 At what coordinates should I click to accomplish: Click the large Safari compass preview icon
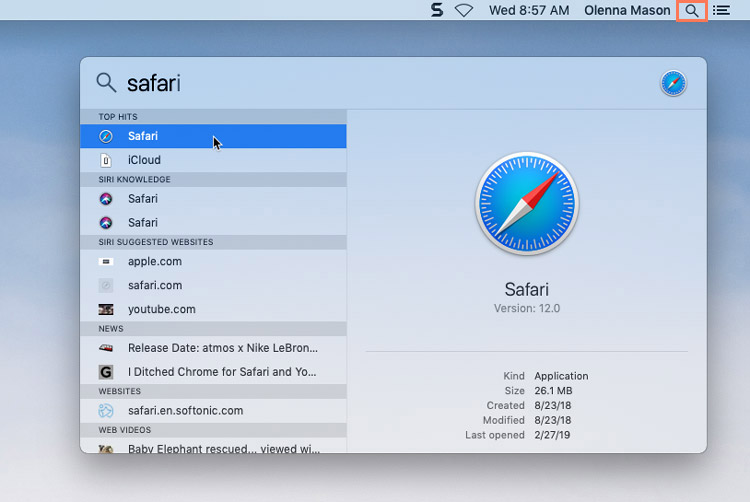point(526,204)
